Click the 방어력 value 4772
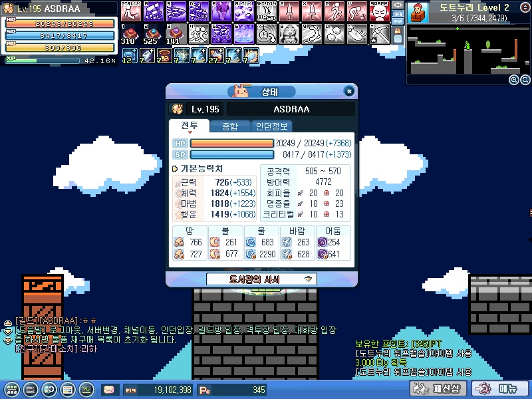Viewport: 532px width, 399px height. tap(323, 182)
